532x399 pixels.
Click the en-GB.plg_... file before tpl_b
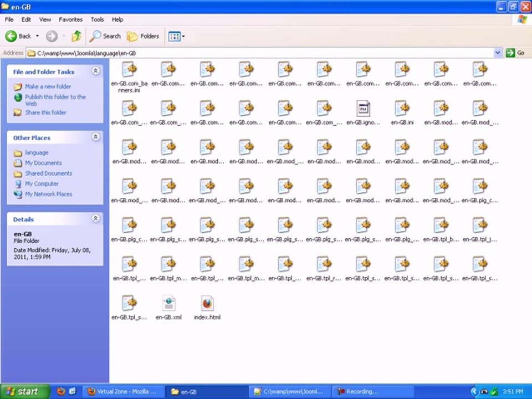402,225
